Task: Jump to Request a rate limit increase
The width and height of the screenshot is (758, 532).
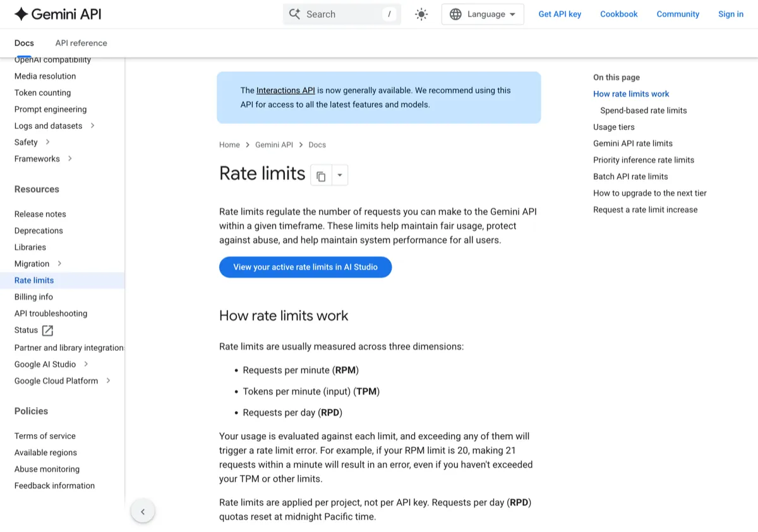Action: (x=646, y=210)
